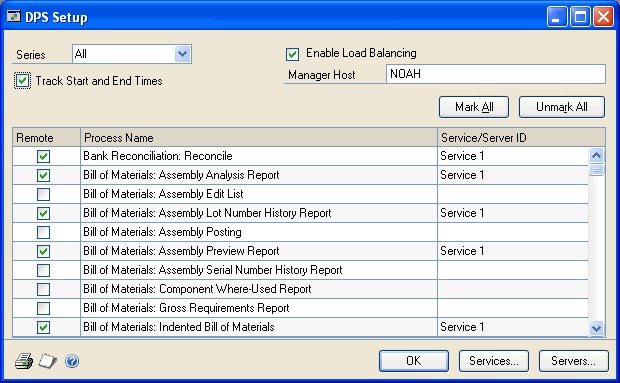Disable Enable Load Balancing checkbox
The image size is (620, 383).
[x=293, y=54]
